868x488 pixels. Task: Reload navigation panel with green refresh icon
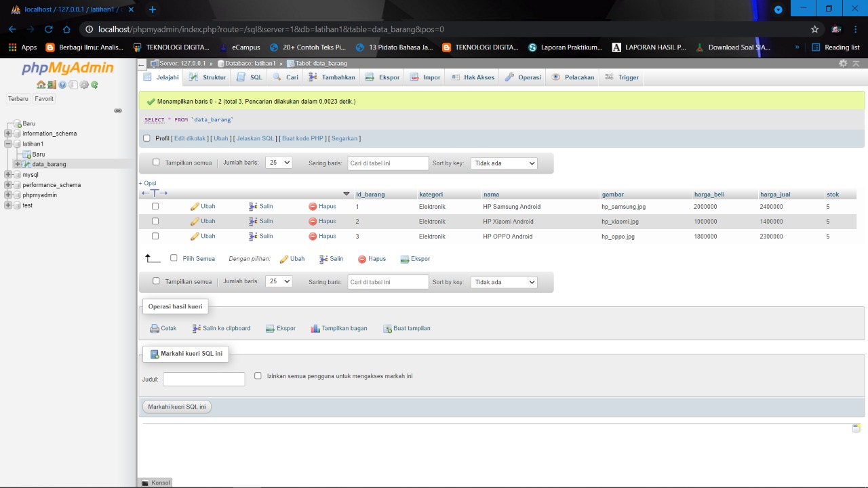[95, 85]
